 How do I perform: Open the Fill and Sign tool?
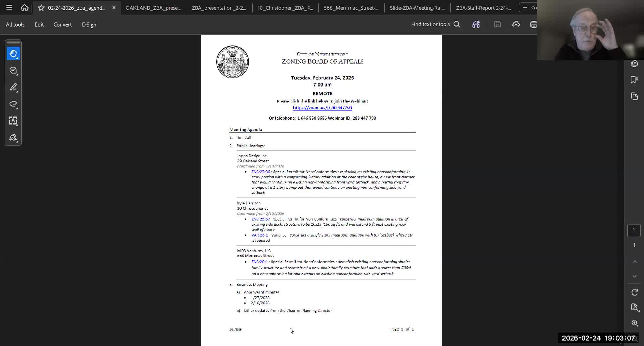(13, 138)
